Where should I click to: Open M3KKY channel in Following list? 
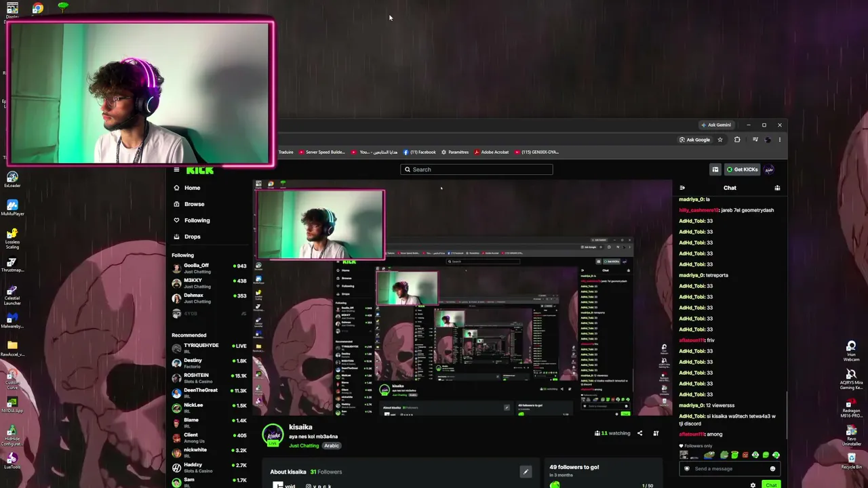(210, 283)
